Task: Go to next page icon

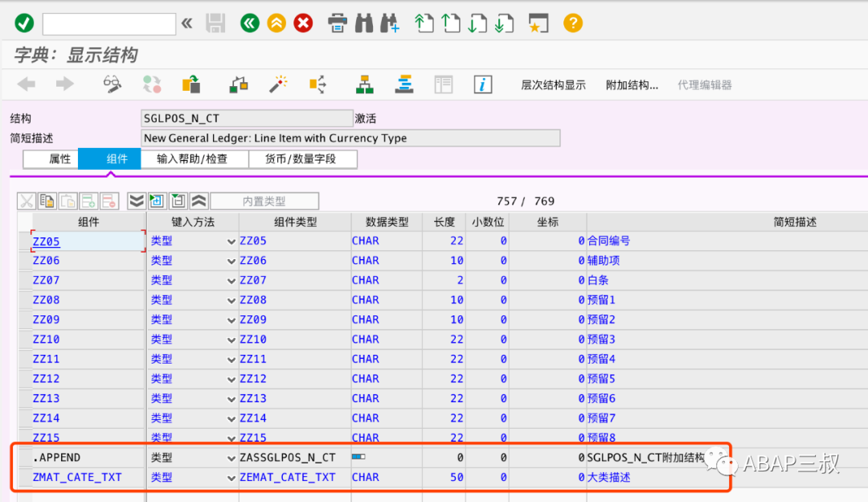Action: [x=477, y=23]
